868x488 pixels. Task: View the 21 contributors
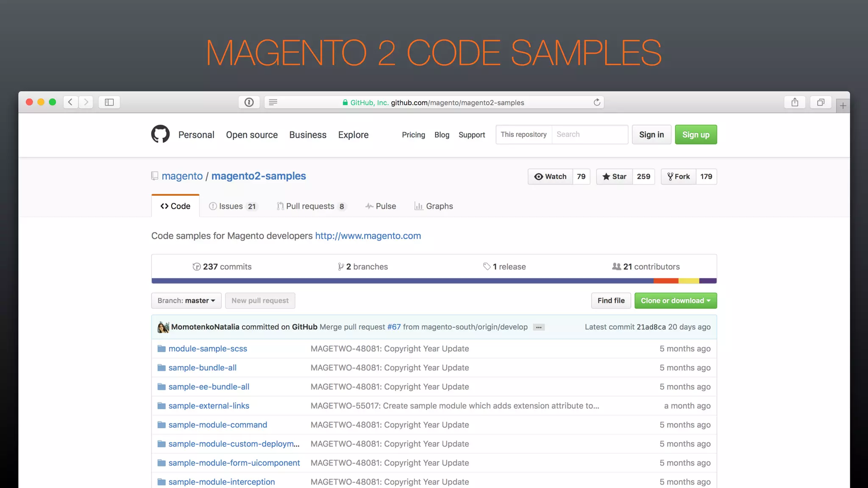[x=646, y=266]
